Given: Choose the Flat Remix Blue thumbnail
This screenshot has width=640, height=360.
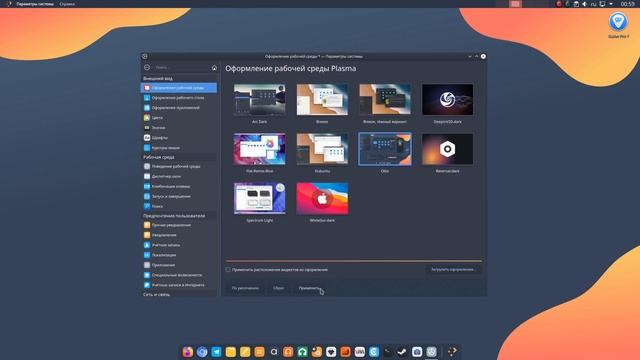Looking at the screenshot, I should [x=260, y=149].
